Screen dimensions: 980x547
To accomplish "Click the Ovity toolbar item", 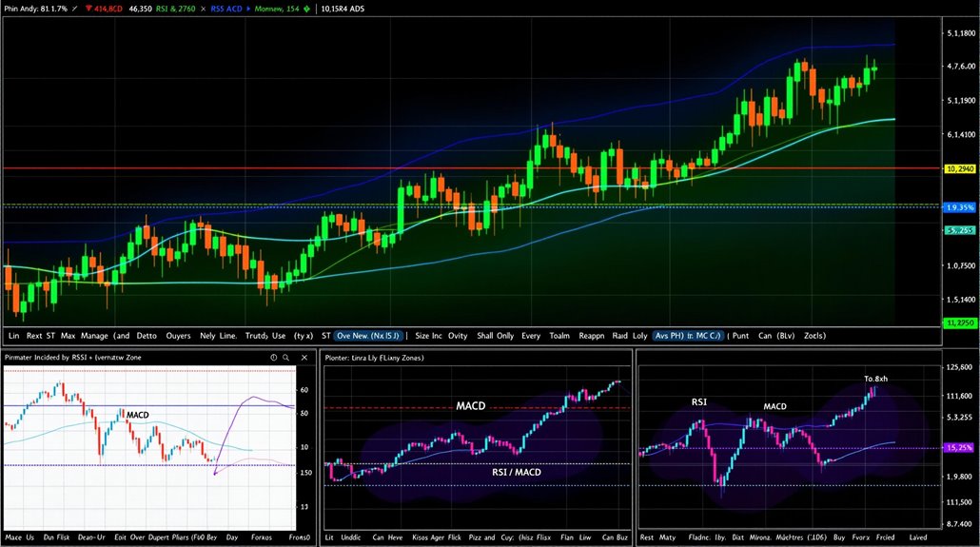I will tap(458, 336).
